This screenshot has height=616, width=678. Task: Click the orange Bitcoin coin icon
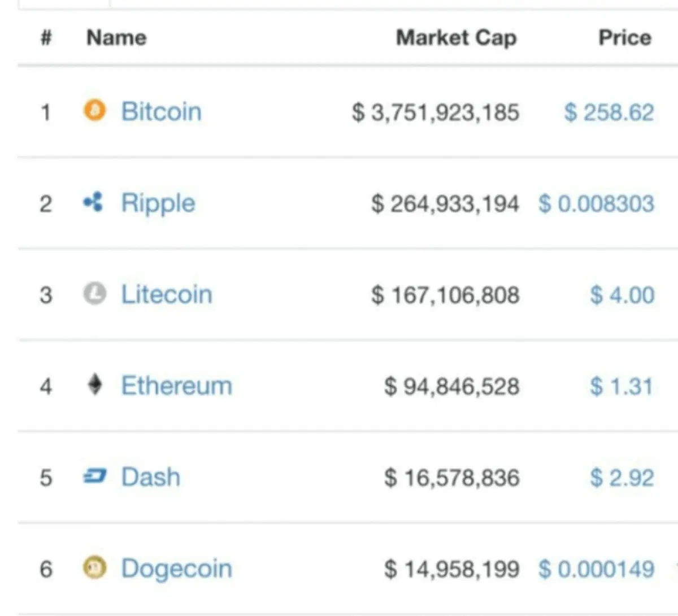point(94,110)
